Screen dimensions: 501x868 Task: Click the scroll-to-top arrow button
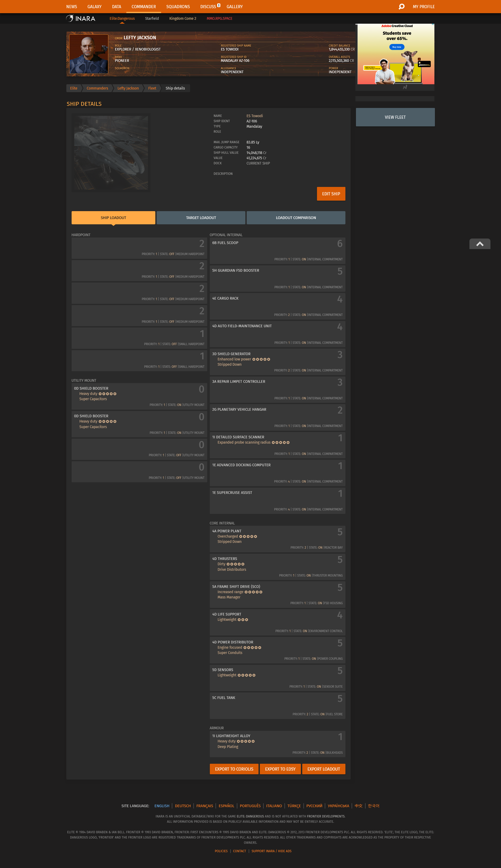480,244
